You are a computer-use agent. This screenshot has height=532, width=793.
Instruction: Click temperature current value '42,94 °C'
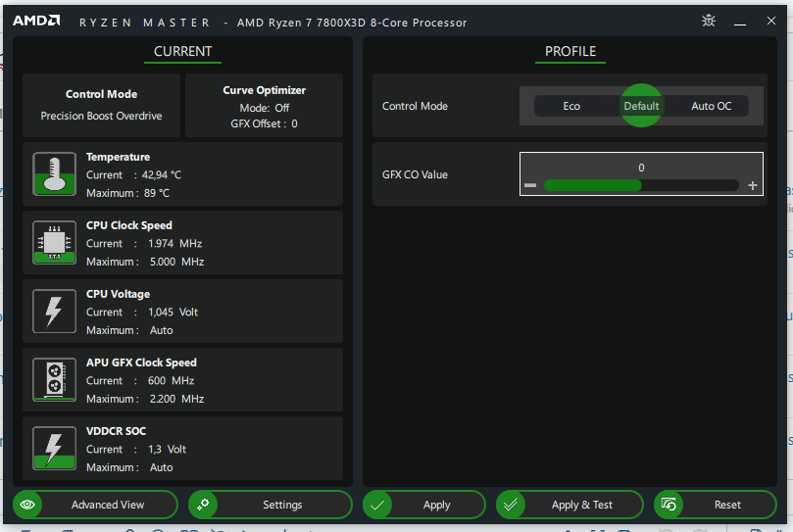click(162, 175)
